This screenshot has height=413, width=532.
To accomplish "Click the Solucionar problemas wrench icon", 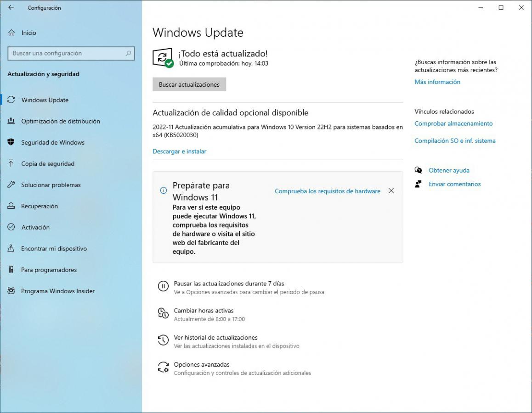I will click(x=11, y=185).
